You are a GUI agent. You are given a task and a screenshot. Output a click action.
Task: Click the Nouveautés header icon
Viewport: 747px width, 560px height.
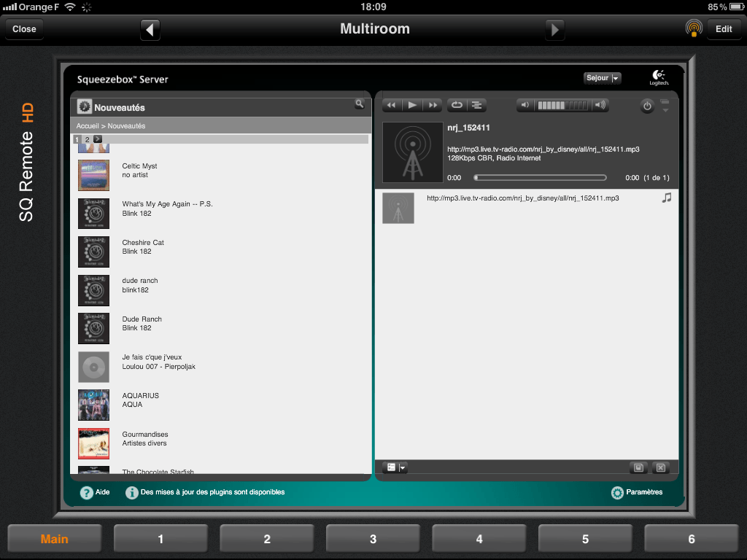tap(85, 106)
